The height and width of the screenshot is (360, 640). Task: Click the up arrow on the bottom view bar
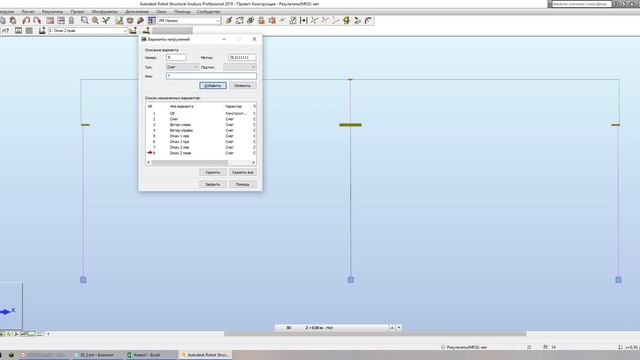pyautogui.click(x=392, y=328)
